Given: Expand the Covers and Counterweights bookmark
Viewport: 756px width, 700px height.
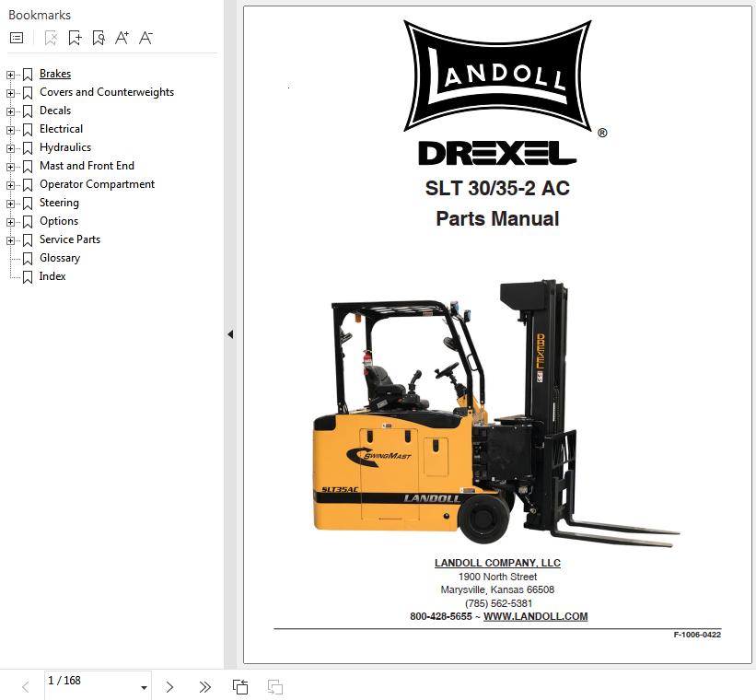Looking at the screenshot, I should [x=10, y=93].
